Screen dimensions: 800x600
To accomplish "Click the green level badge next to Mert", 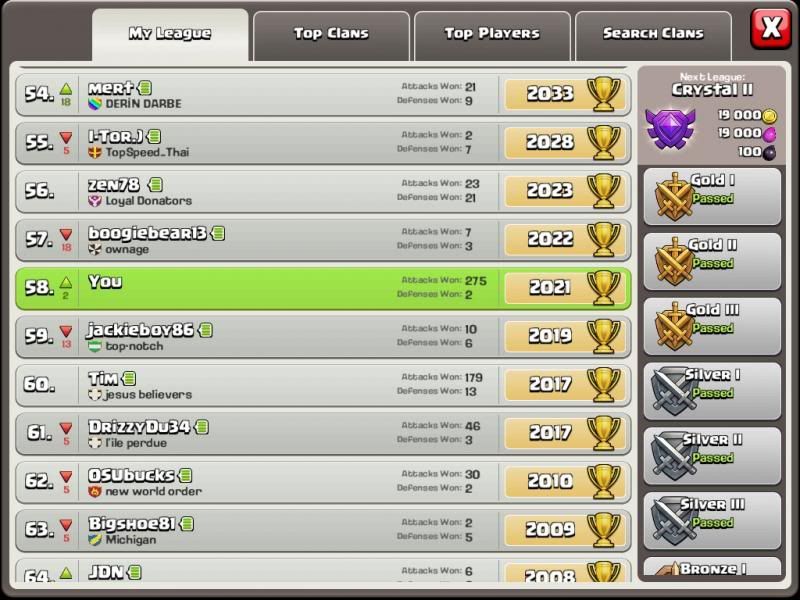I will point(145,88).
